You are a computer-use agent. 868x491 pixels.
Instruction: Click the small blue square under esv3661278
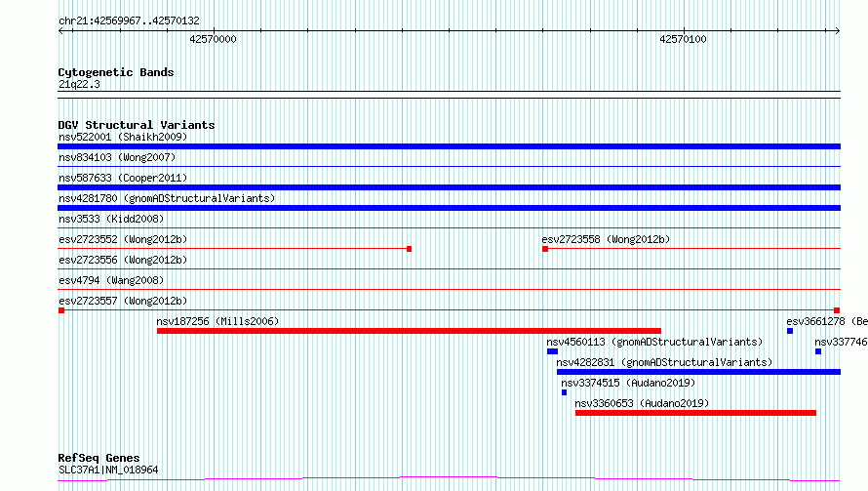790,331
